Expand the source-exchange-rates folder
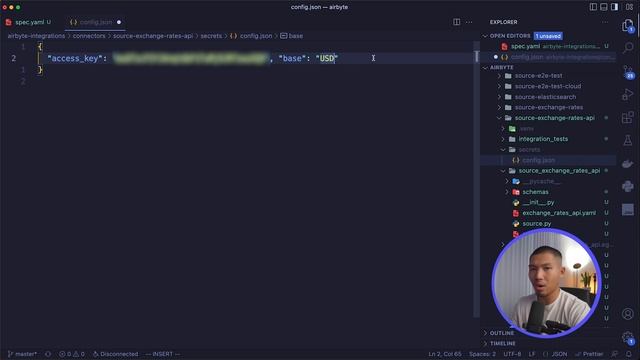Viewport: 640px width, 360px height. [x=499, y=107]
